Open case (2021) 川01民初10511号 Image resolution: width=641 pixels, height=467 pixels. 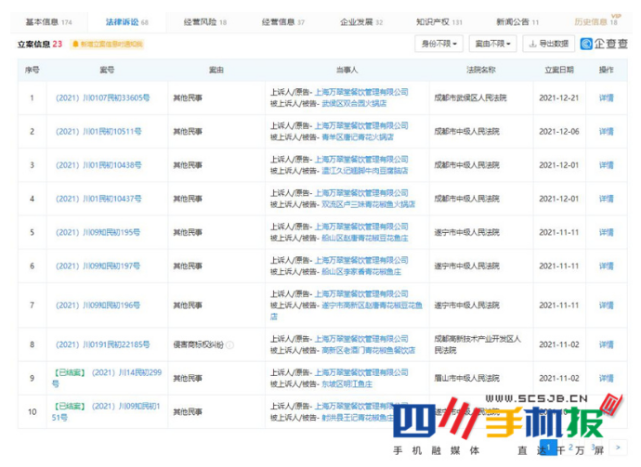(99, 132)
